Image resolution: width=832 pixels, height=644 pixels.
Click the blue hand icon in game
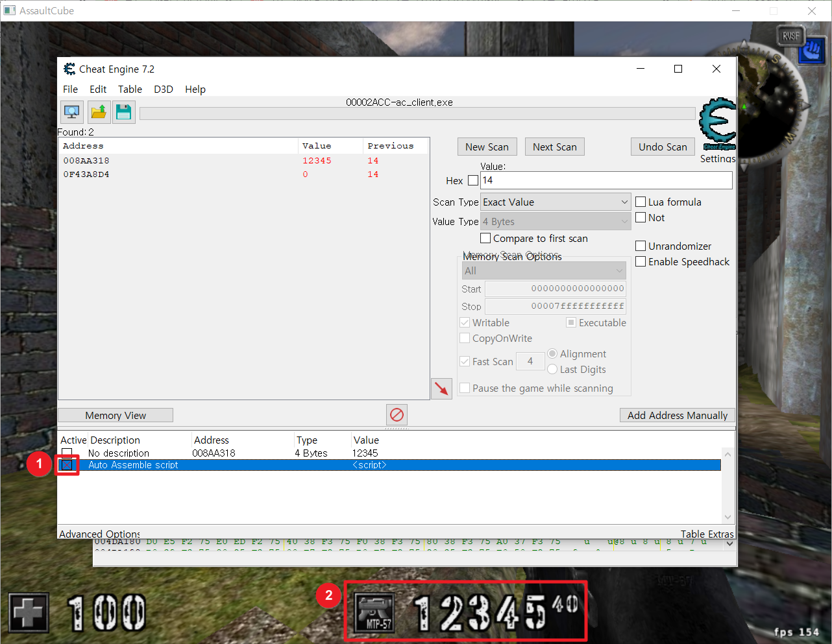[x=811, y=51]
